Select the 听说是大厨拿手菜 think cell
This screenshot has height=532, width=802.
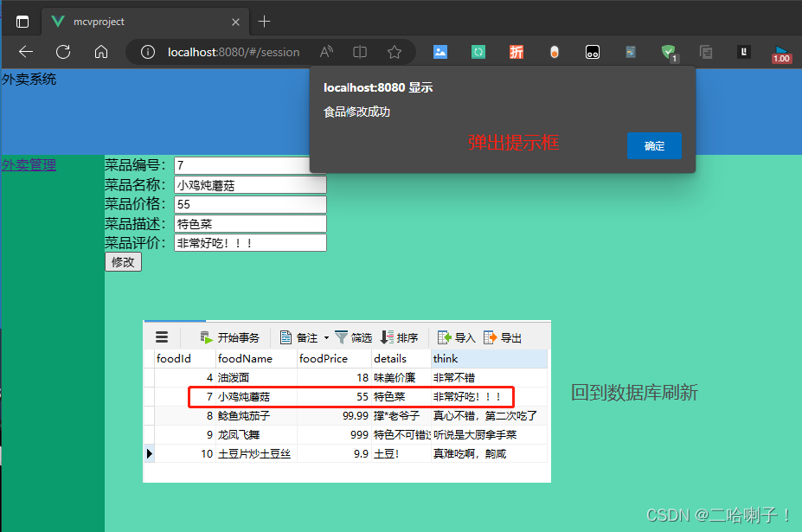point(490,435)
